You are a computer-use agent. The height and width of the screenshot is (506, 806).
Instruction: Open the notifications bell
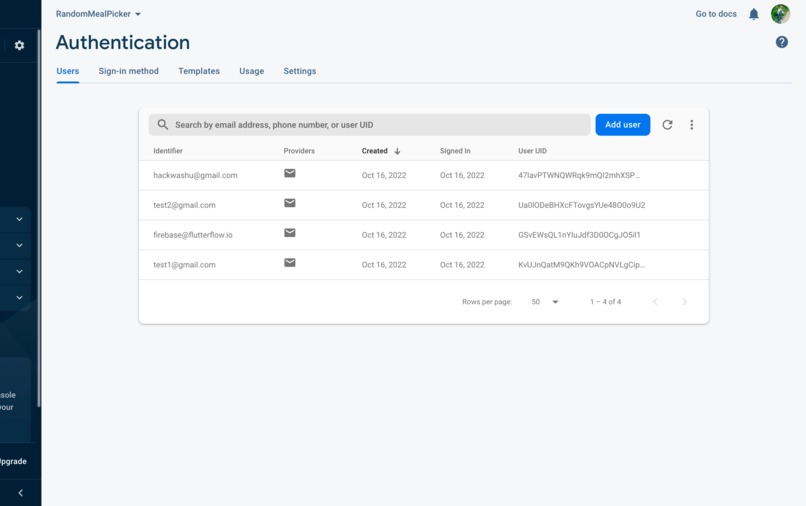pyautogui.click(x=754, y=14)
